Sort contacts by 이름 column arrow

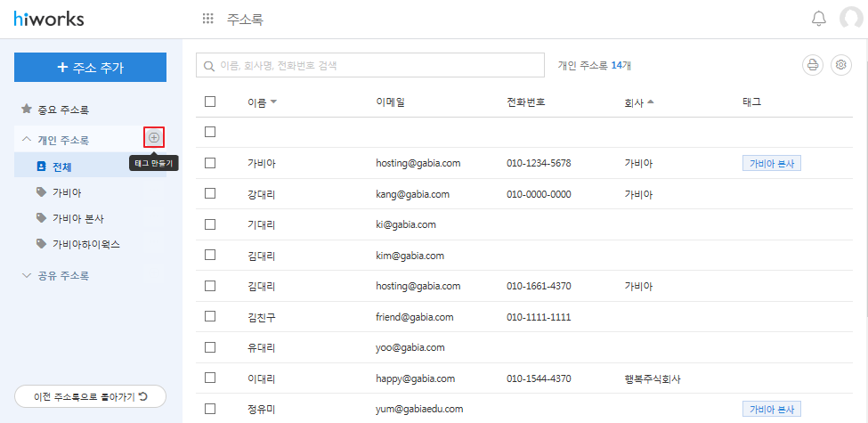coord(273,102)
